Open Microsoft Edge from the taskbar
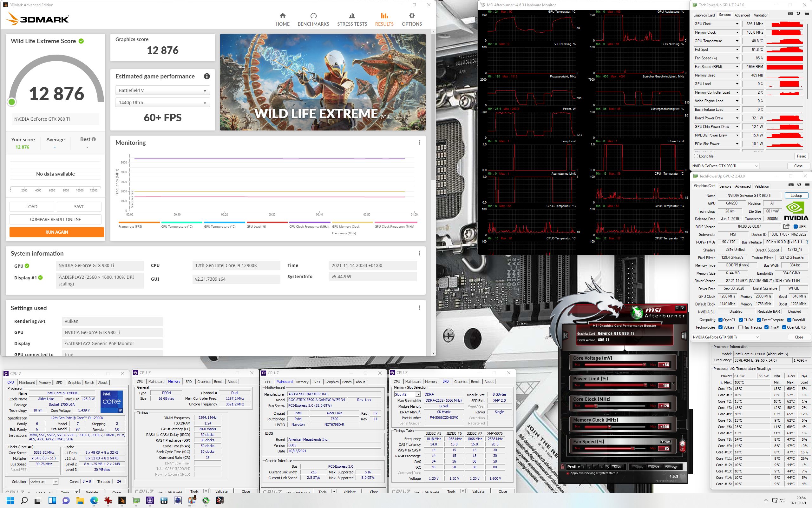Screen dimensions: 812x508 pyautogui.click(x=94, y=500)
